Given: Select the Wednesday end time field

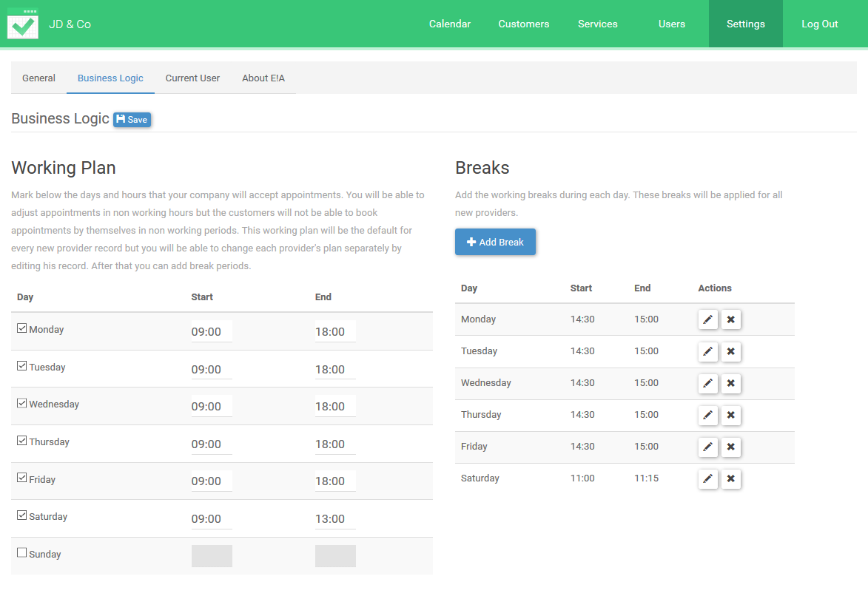Looking at the screenshot, I should coord(334,407).
